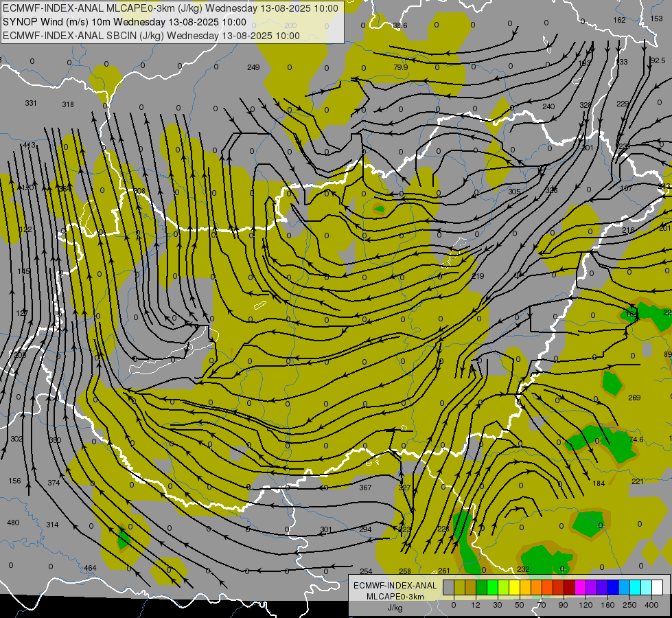Click the map value 221

[637, 481]
